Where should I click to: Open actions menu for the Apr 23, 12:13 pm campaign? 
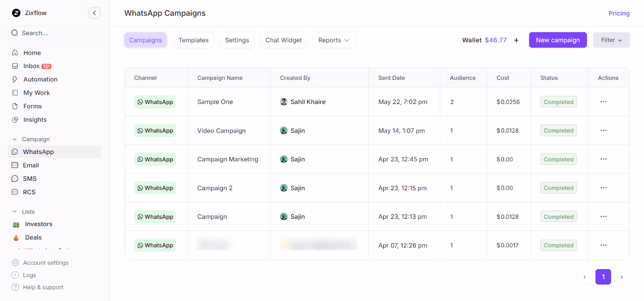(603, 217)
